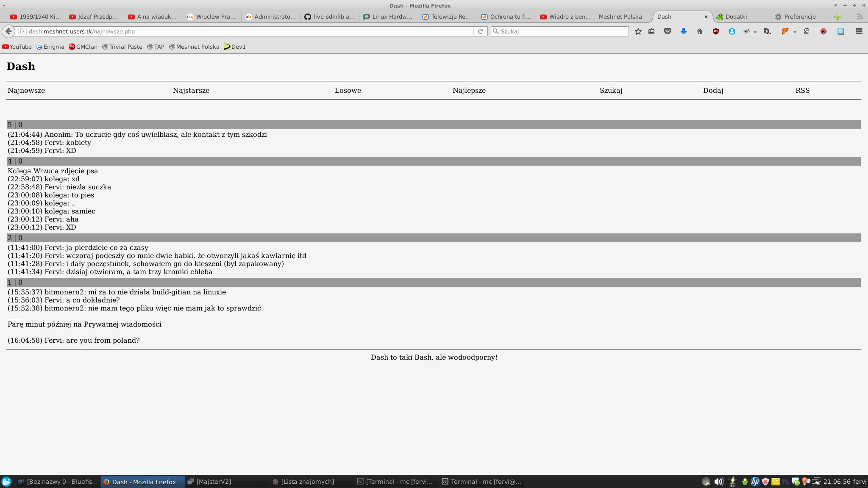868x488 pixels.
Task: Open the Pocket save icon
Action: (668, 31)
